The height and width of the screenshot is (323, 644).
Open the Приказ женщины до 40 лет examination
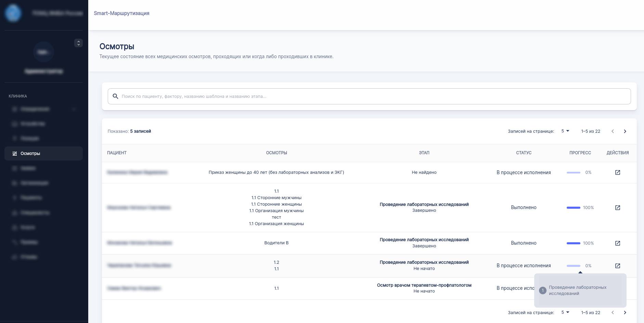pos(617,172)
